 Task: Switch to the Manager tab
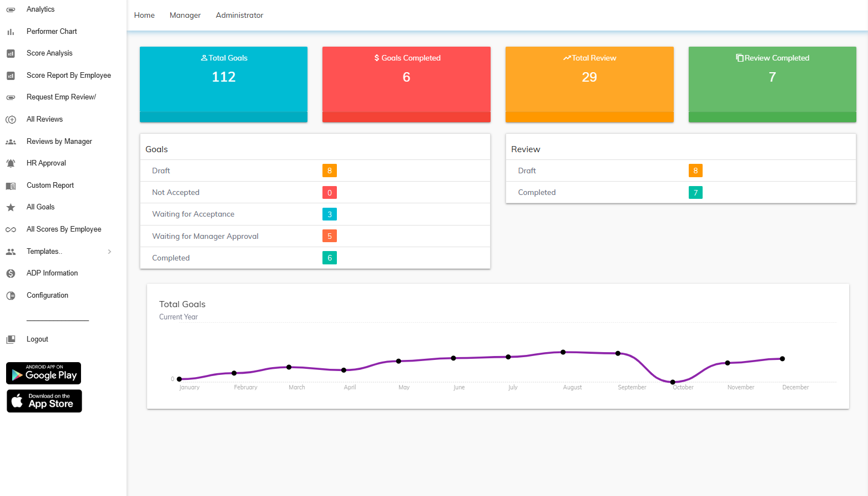coord(185,15)
